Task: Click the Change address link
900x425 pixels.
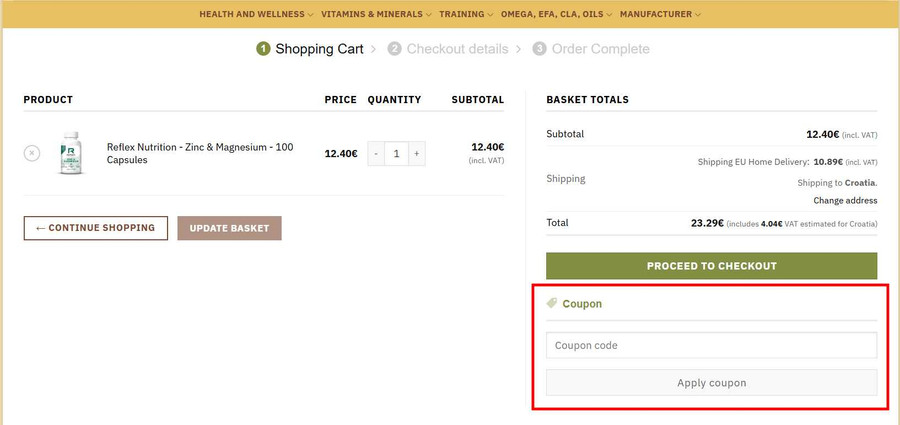Action: (845, 201)
